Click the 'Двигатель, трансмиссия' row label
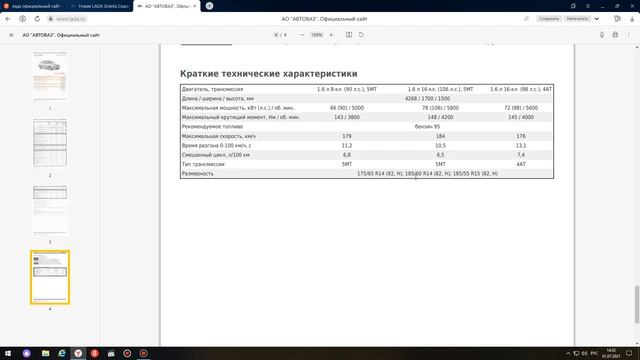Screen dimensions: 640x360 [212, 89]
